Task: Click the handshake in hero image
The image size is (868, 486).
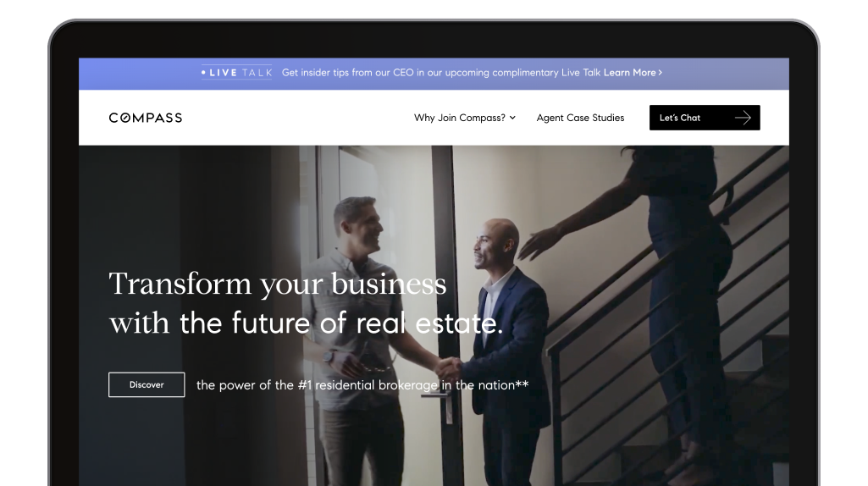Action: 447,367
